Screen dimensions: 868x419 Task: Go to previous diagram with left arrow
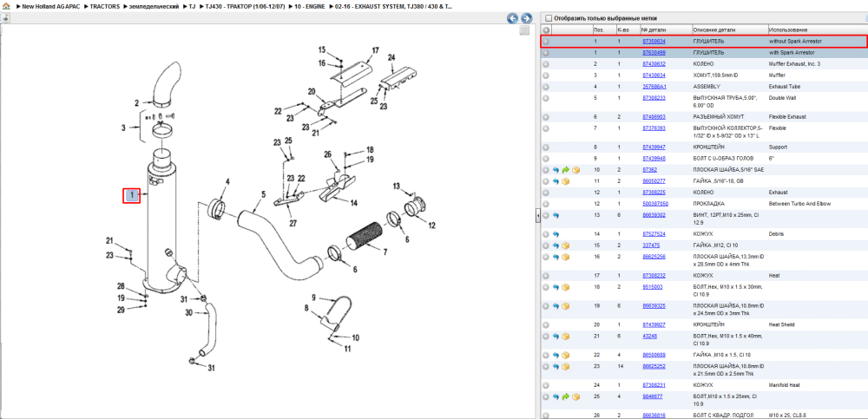513,18
